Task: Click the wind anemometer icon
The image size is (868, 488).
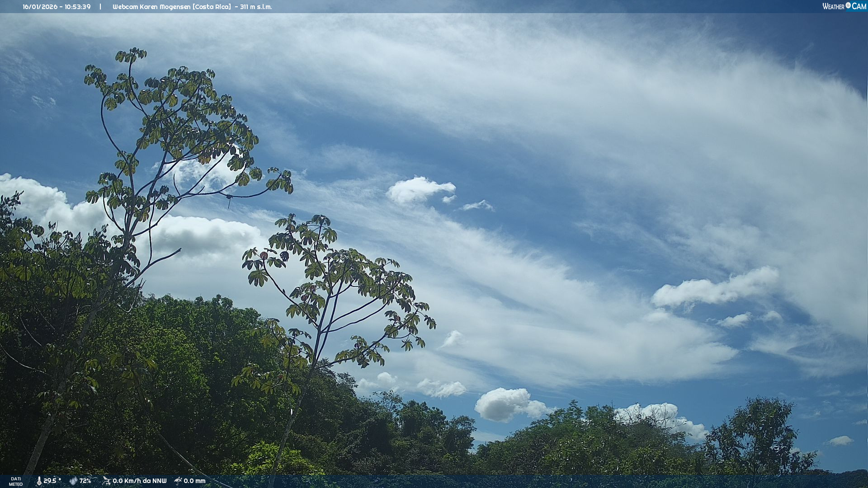Action: tap(106, 481)
